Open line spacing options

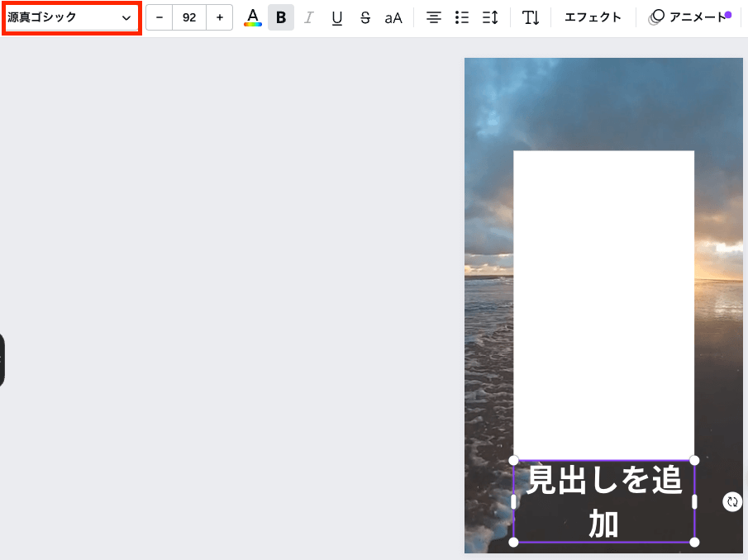(x=490, y=17)
